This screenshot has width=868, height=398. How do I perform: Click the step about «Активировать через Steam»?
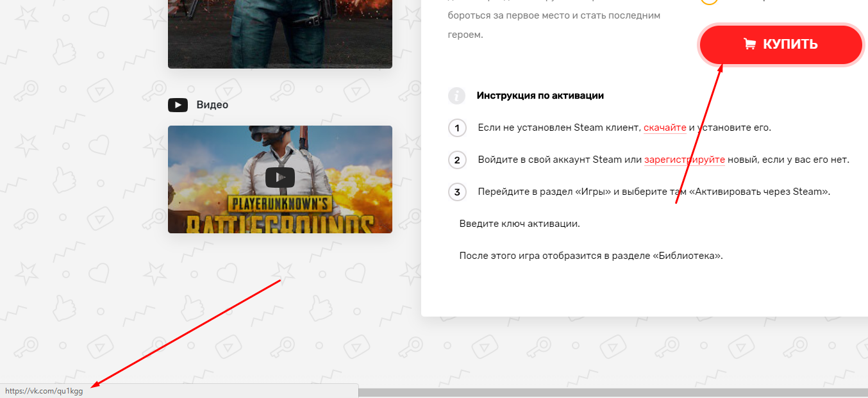pos(654,192)
